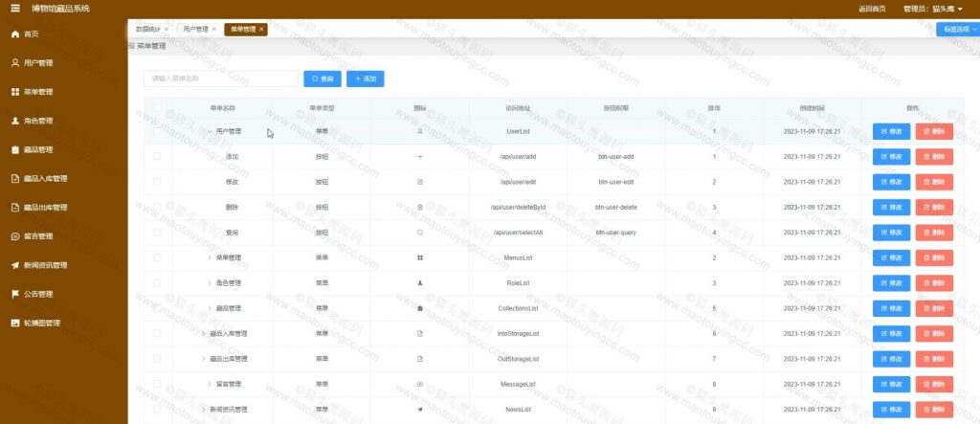This screenshot has width=980, height=424.
Task: Tick the checkbox for the 角色管理 row
Action: click(158, 283)
